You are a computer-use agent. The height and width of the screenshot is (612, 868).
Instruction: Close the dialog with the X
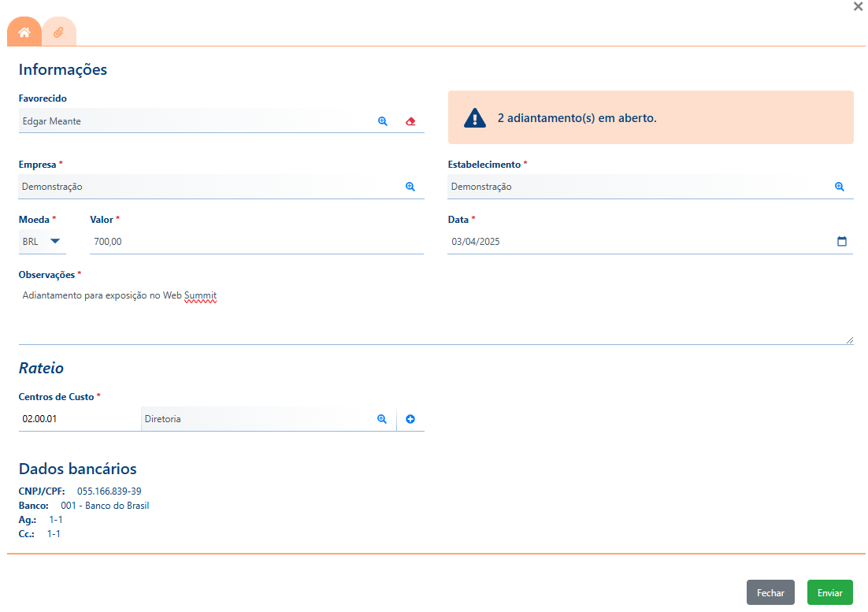click(858, 6)
